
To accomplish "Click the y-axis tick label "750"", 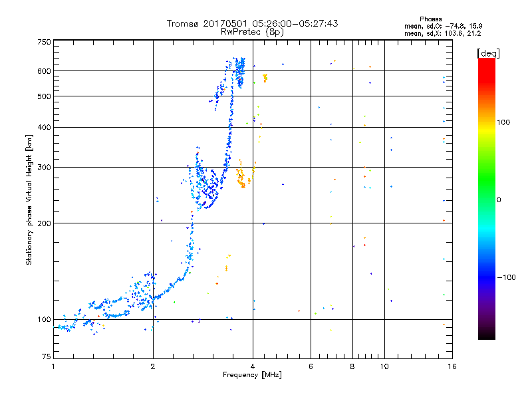I will (44, 42).
